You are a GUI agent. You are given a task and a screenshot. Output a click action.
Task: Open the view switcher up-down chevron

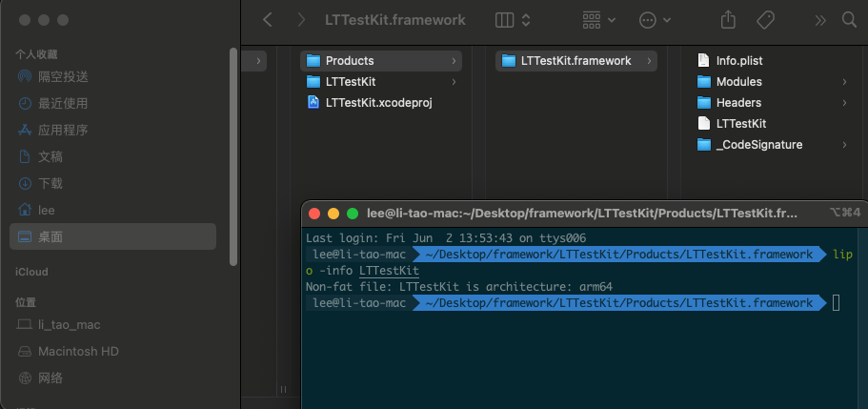pyautogui.click(x=526, y=21)
